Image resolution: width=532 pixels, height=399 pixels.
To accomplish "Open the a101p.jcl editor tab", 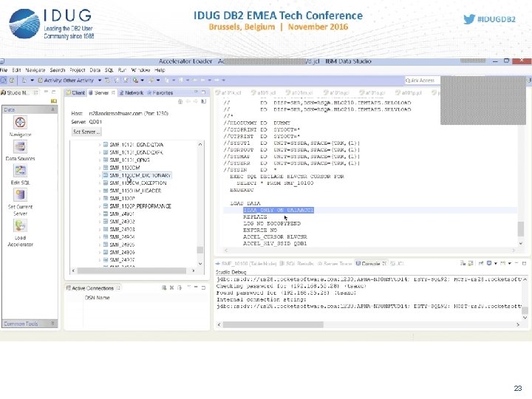I will [409, 92].
